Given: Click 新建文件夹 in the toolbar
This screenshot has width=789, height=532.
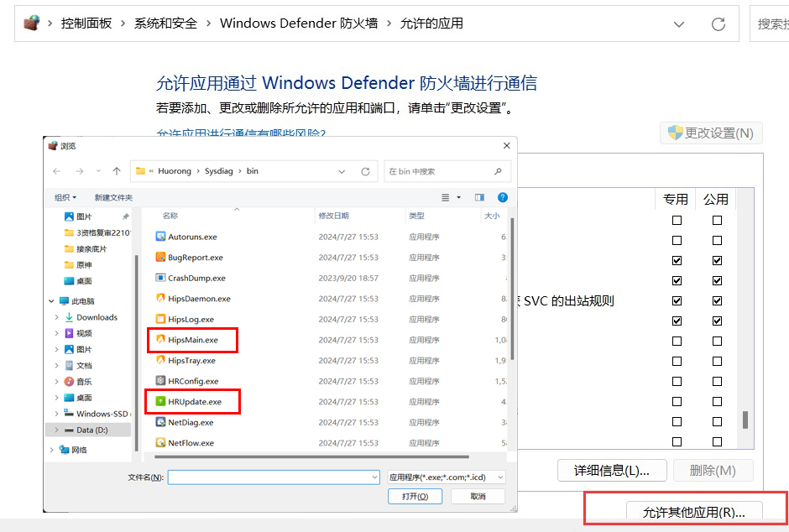Looking at the screenshot, I should pyautogui.click(x=113, y=197).
